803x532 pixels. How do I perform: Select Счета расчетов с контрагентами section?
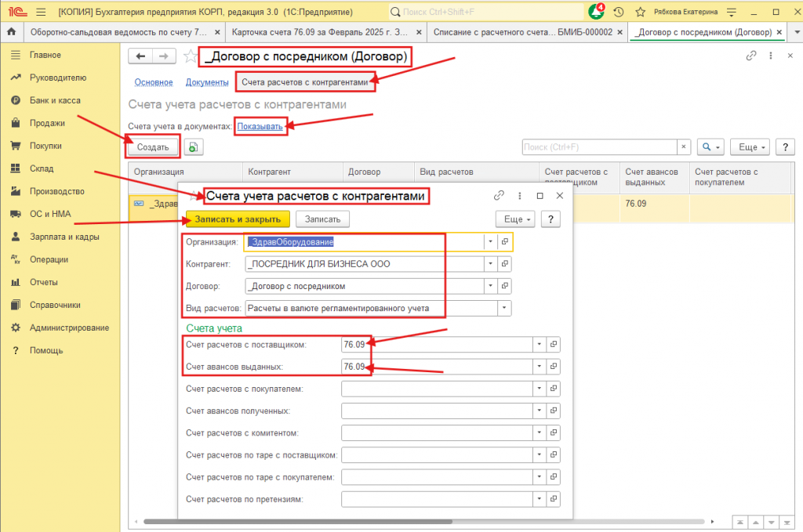tap(305, 81)
